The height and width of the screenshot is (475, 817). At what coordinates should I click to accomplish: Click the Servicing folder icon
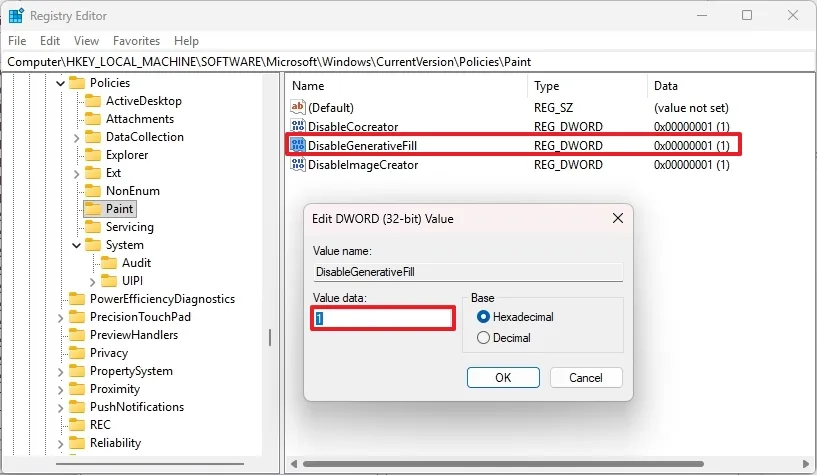coord(93,227)
